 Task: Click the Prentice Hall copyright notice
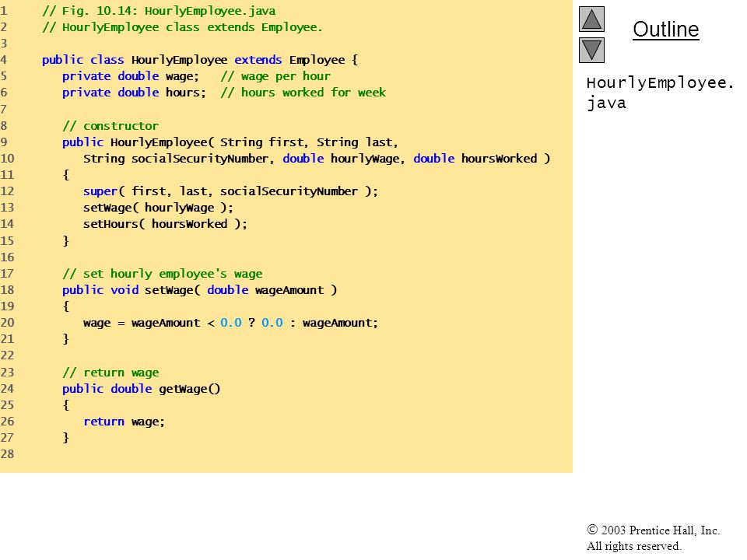653,530
